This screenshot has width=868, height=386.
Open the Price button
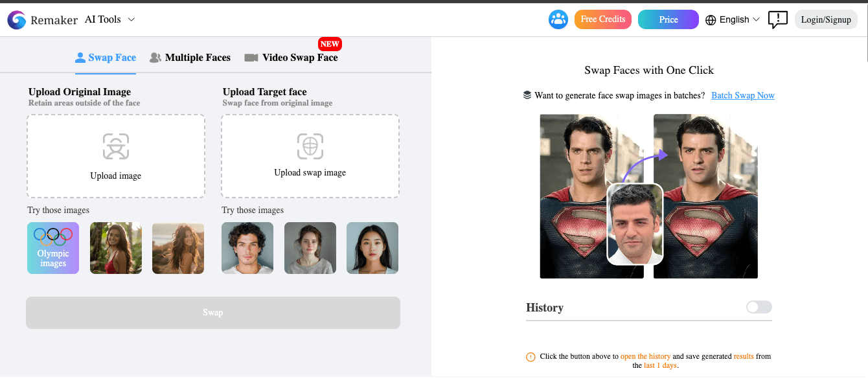click(x=668, y=19)
